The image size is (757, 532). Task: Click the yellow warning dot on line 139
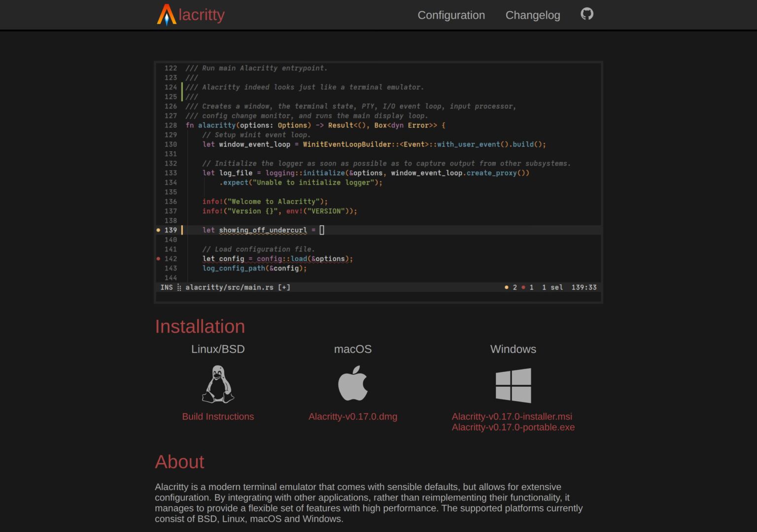coord(158,230)
